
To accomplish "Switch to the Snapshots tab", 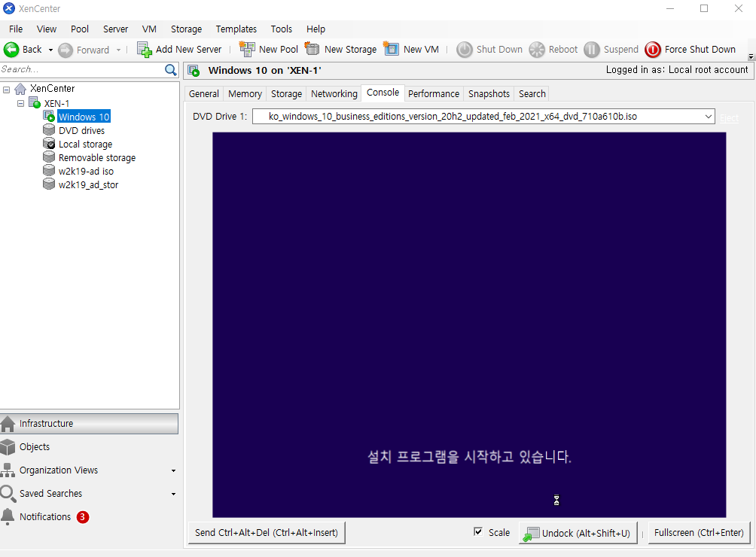I will coord(489,94).
